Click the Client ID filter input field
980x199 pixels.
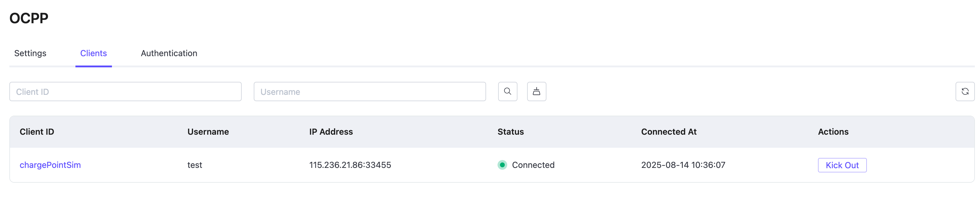(x=126, y=91)
